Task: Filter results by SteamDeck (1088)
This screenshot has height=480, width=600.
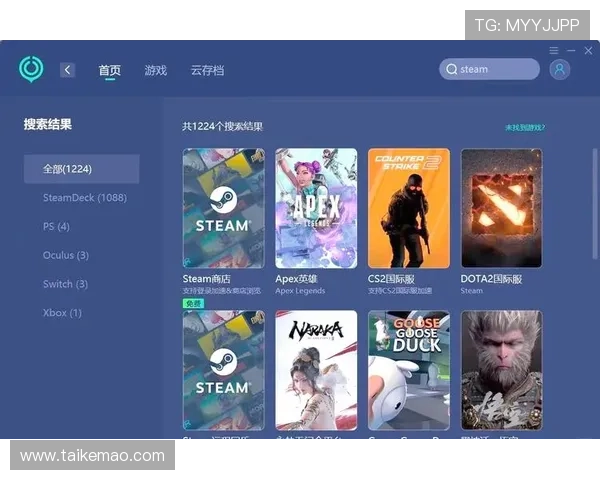Action: [x=84, y=198]
